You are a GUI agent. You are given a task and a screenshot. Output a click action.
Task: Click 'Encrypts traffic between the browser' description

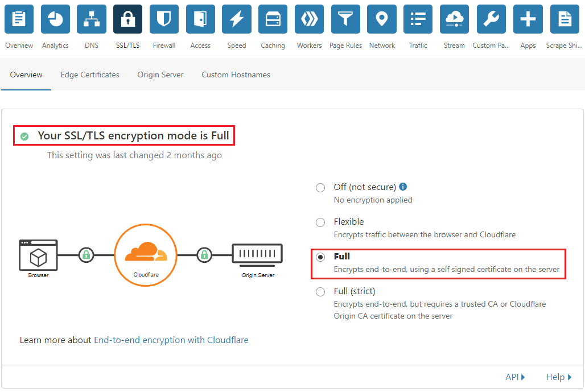pos(425,234)
